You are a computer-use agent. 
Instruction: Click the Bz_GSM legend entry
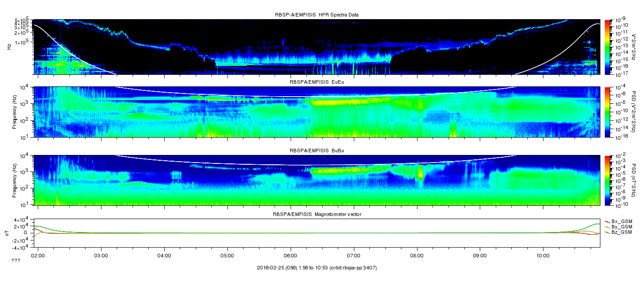click(x=621, y=232)
